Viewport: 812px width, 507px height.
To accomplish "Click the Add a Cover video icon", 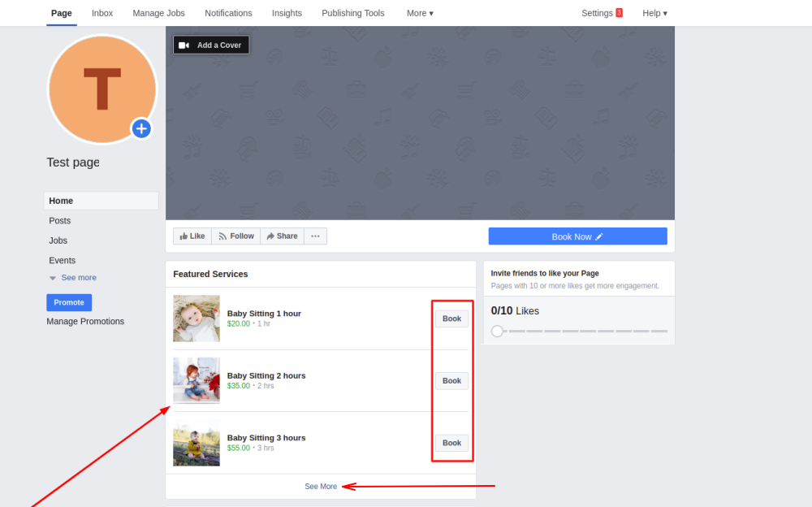I will (x=184, y=45).
